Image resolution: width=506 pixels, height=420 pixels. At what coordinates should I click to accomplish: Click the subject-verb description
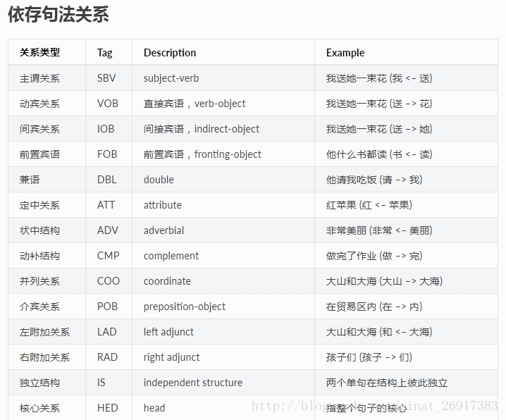[x=171, y=78]
